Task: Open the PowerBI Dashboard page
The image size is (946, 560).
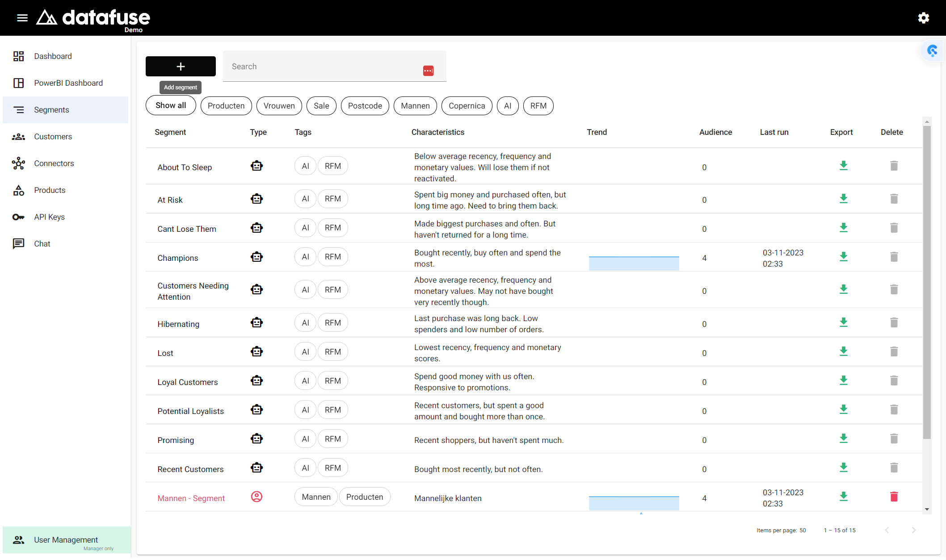Action: (x=65, y=83)
